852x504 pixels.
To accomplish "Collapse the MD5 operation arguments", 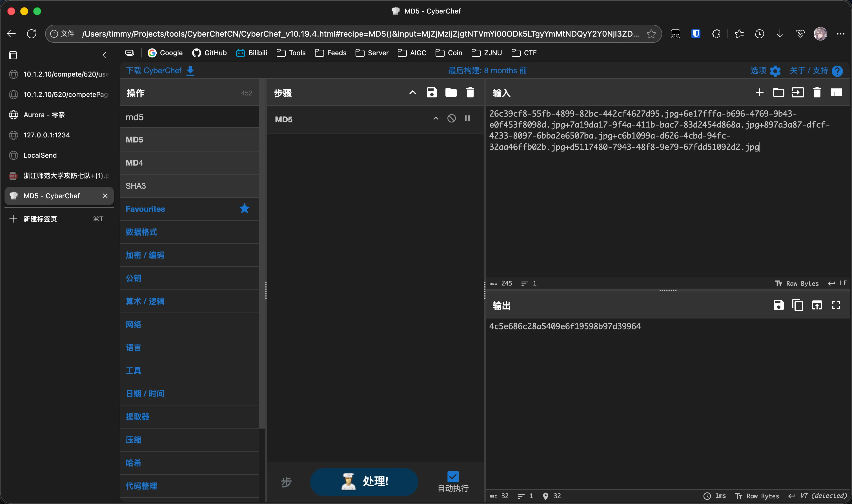I will (x=436, y=118).
